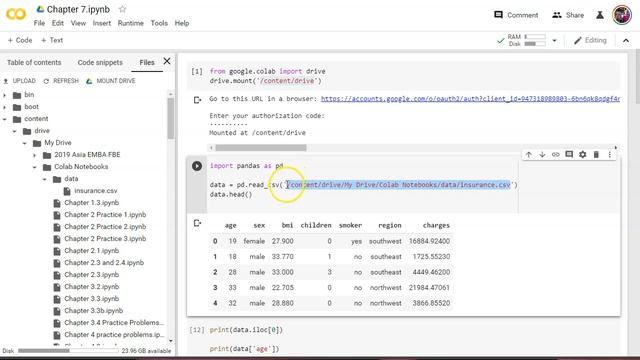The height and width of the screenshot is (360, 640).
Task: Open the Edit menu
Action: 58,23
